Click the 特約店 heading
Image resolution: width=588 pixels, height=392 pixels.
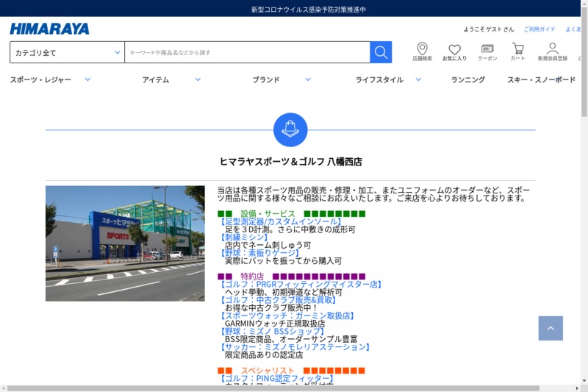tap(252, 277)
